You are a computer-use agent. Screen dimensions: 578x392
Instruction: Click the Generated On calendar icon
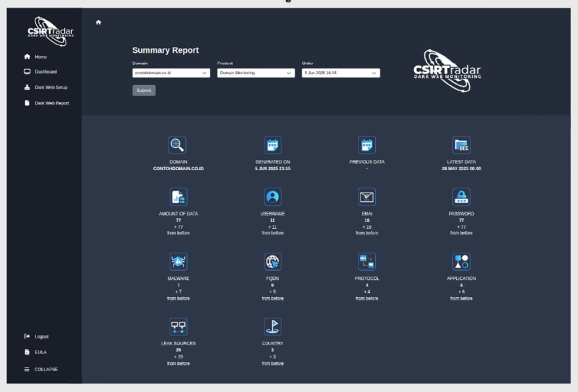273,145
